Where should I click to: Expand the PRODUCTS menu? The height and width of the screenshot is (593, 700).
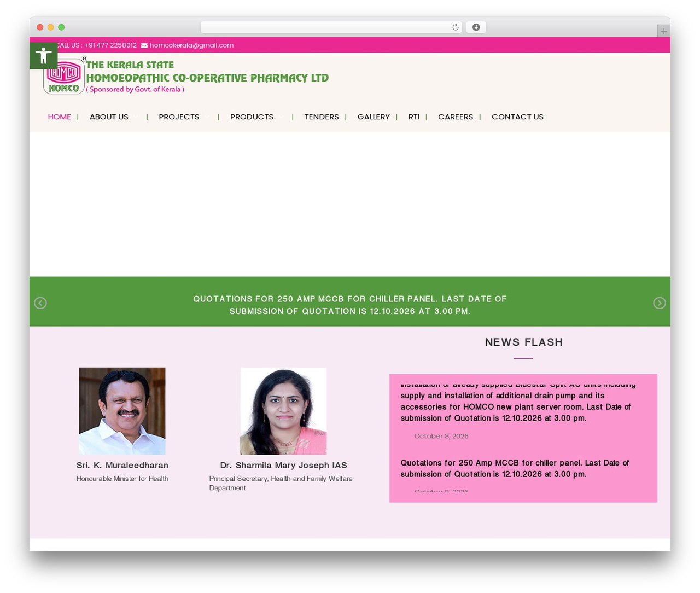click(x=252, y=117)
